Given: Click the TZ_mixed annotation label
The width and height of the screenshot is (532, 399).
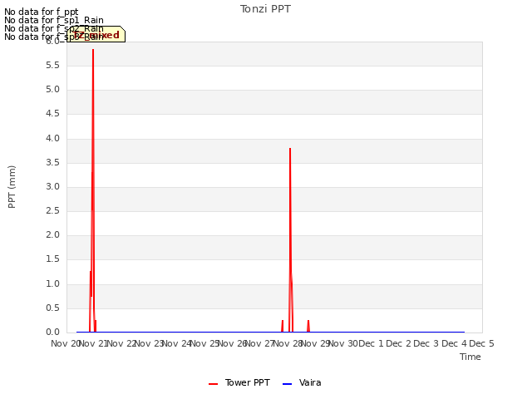Looking at the screenshot, I should [x=96, y=35].
